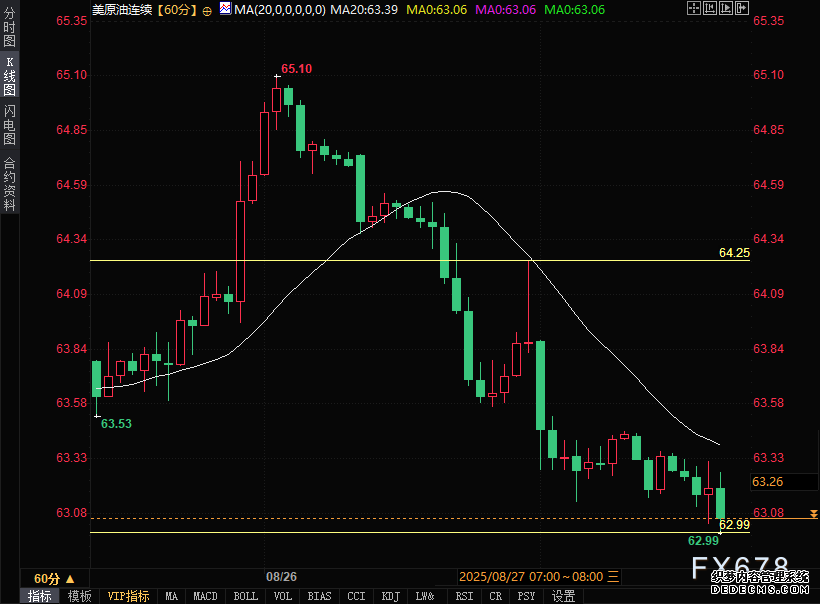Click the chart playback axis icon
This screenshot has height=604, width=820.
point(726,8)
